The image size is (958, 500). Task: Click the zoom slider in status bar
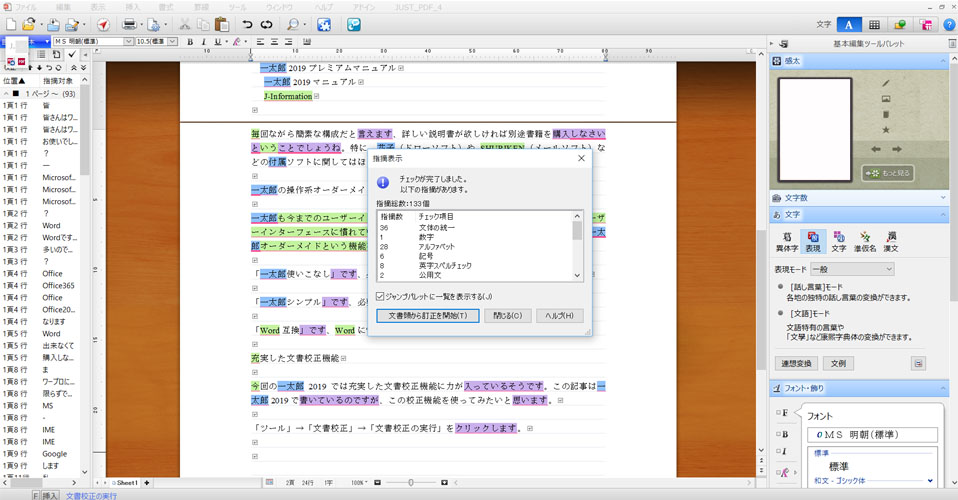point(412,483)
